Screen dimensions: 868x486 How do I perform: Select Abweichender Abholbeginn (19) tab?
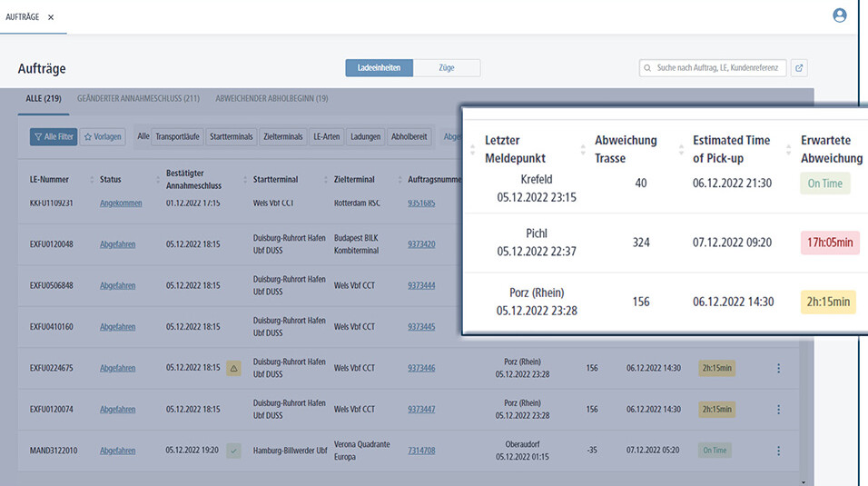[x=271, y=99]
